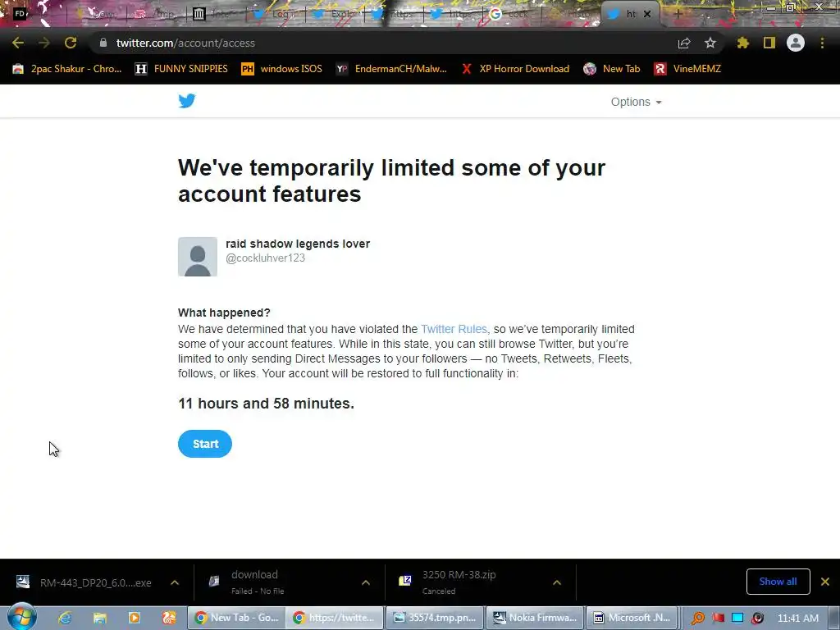This screenshot has height=630, width=840.
Task: Switch to the twitter Chrome taskbar window
Action: point(335,618)
